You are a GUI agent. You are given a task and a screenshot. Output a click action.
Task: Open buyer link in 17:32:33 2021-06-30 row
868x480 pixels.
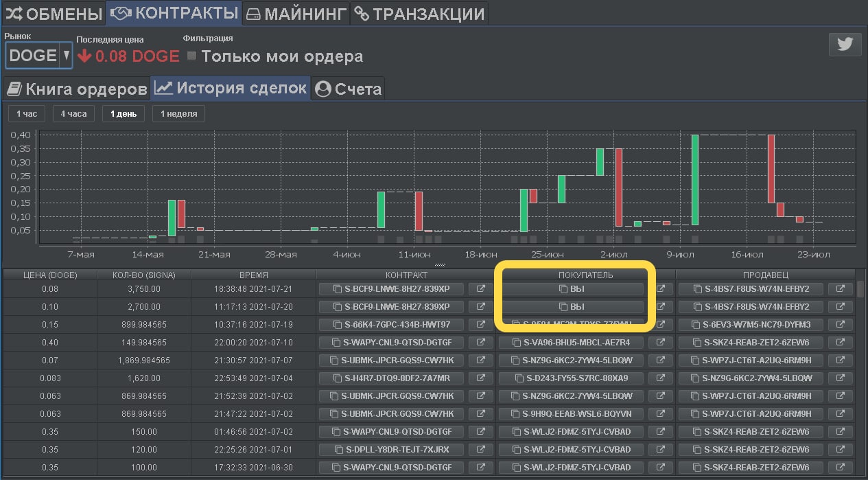point(661,468)
